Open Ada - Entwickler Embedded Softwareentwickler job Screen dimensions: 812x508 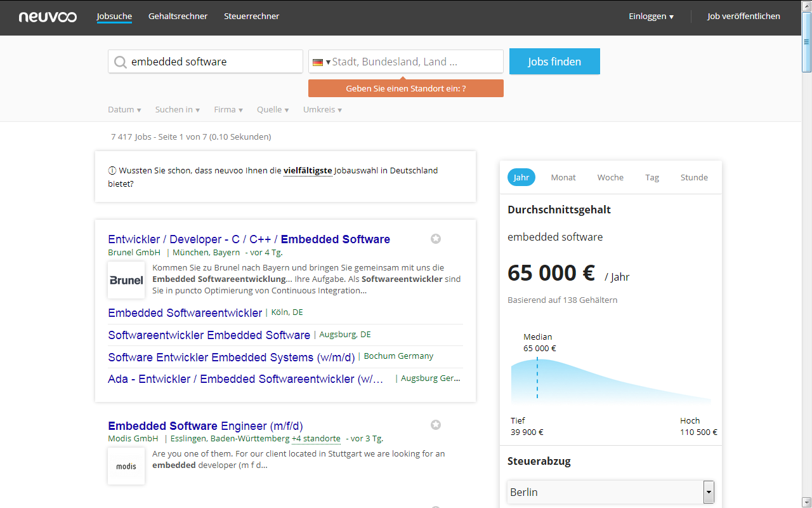[x=246, y=379]
